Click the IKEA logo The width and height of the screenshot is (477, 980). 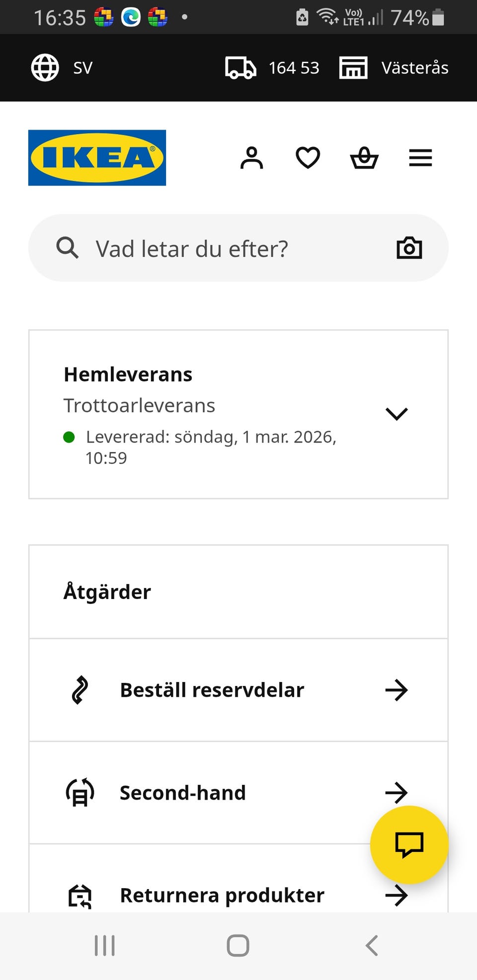97,158
